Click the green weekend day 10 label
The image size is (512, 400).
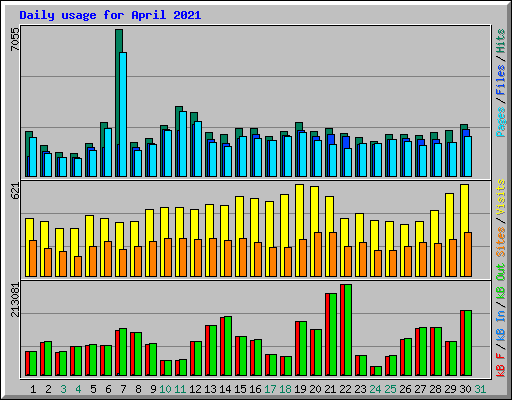165,389
